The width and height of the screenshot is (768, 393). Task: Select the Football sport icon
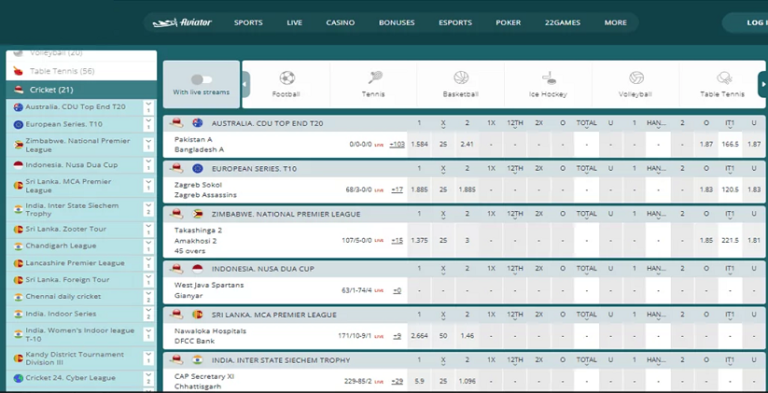pyautogui.click(x=287, y=77)
